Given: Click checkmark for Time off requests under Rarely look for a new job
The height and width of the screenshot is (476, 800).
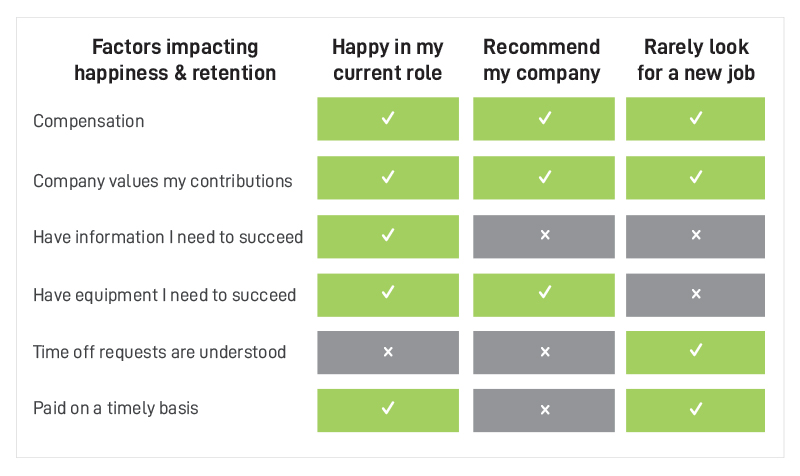Looking at the screenshot, I should click(x=695, y=350).
